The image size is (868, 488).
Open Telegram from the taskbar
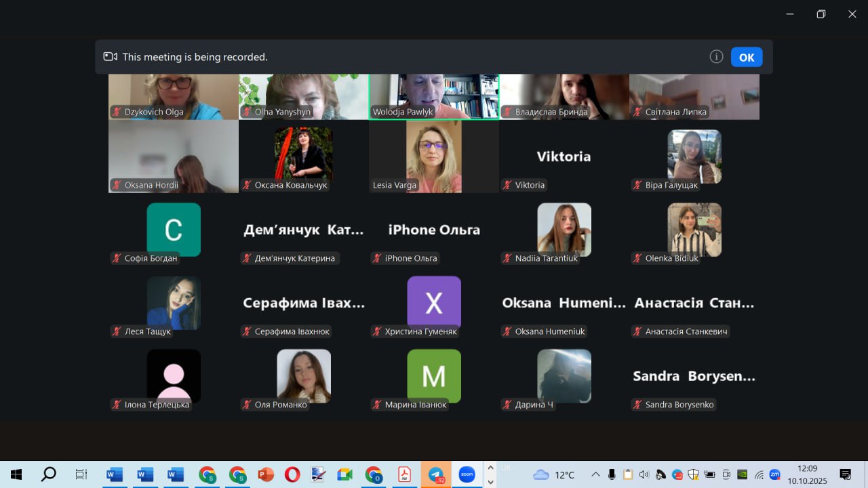point(436,474)
